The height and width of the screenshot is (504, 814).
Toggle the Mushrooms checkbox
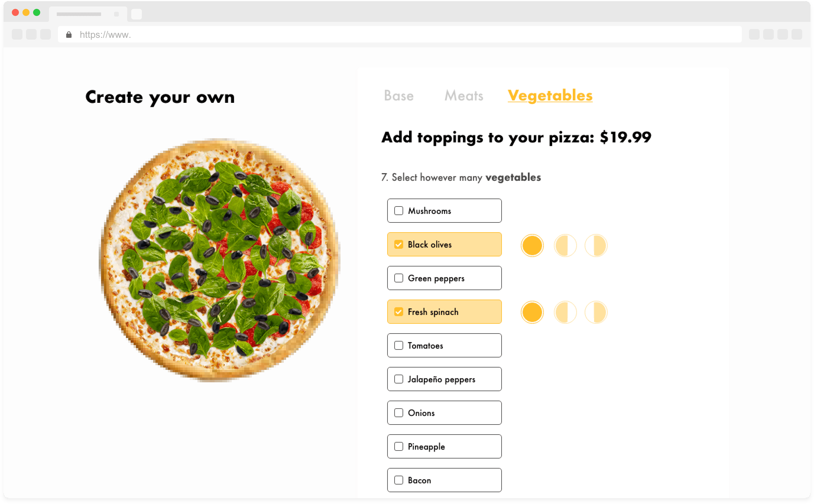tap(398, 210)
